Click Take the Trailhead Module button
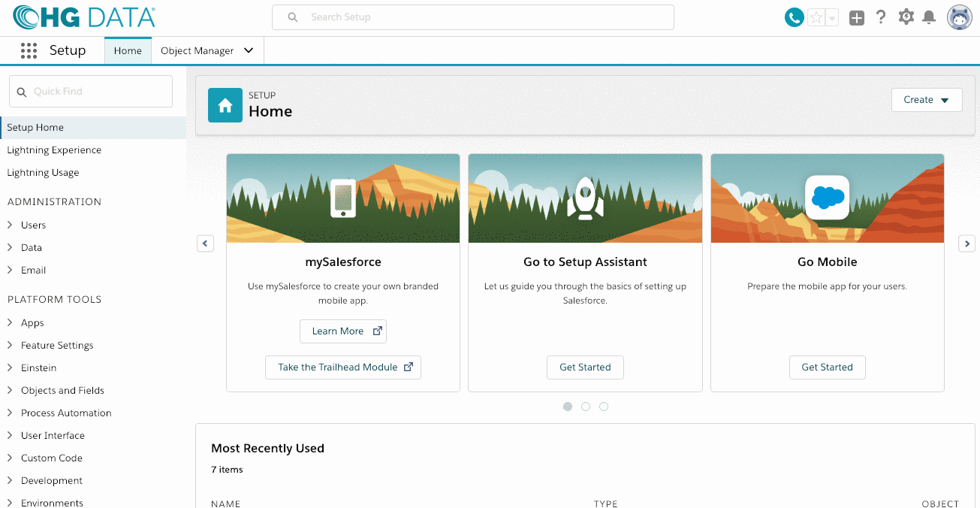The height and width of the screenshot is (508, 980). point(343,367)
